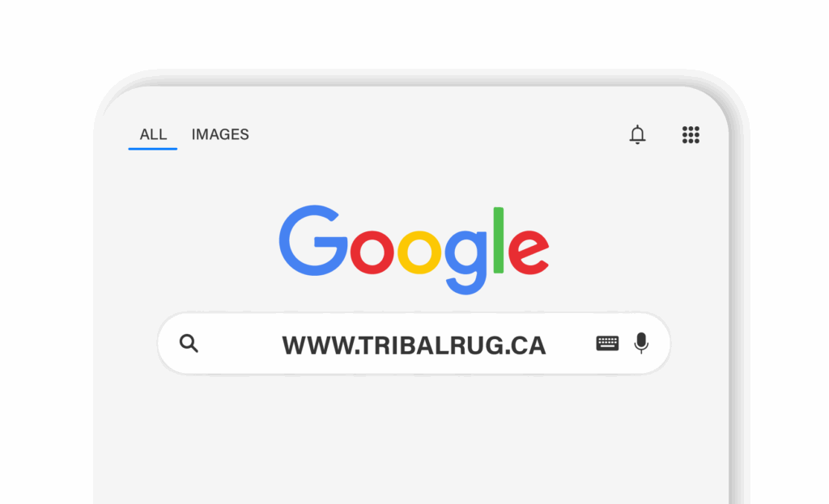Click the magnifying glass search icon
This screenshot has width=829, height=504.
189,343
